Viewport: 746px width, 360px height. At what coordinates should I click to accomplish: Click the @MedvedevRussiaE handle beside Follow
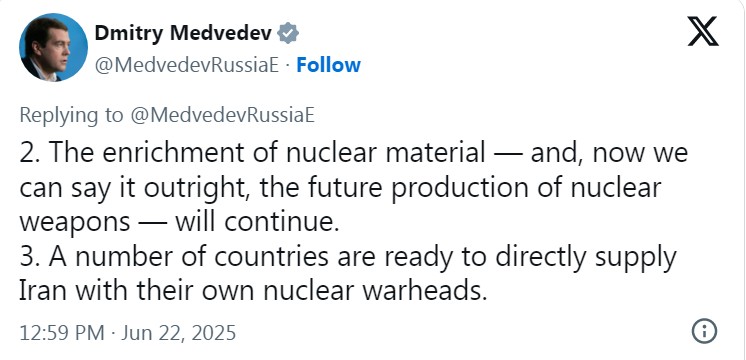(x=186, y=65)
